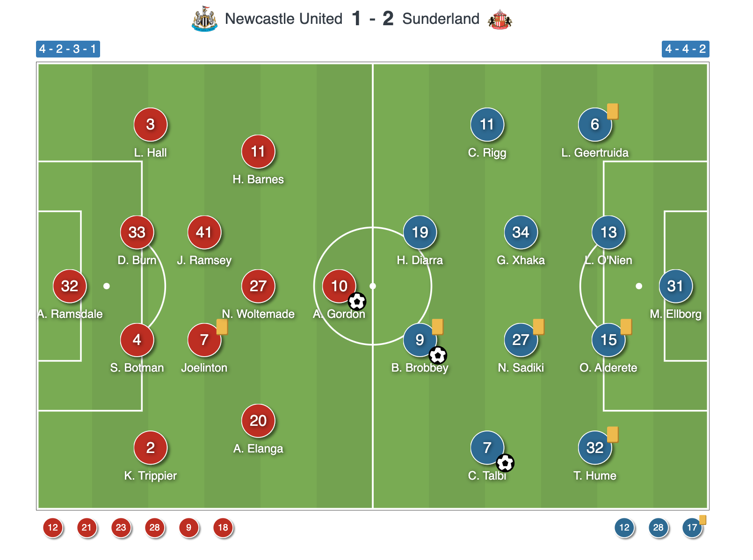The height and width of the screenshot is (560, 753).
Task: Click T. Hume's yellow card icon
Action: coord(613,434)
